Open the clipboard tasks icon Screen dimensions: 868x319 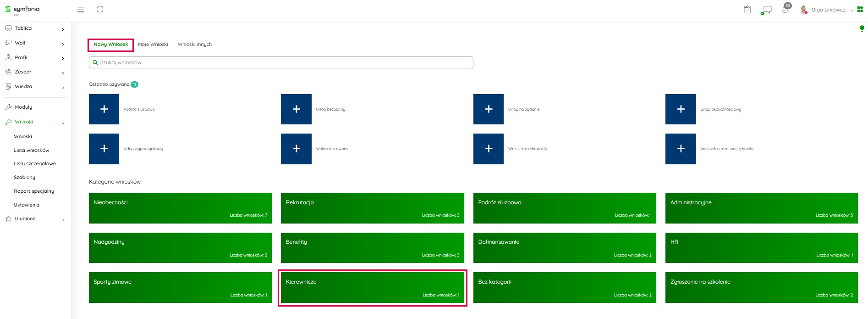pos(747,10)
